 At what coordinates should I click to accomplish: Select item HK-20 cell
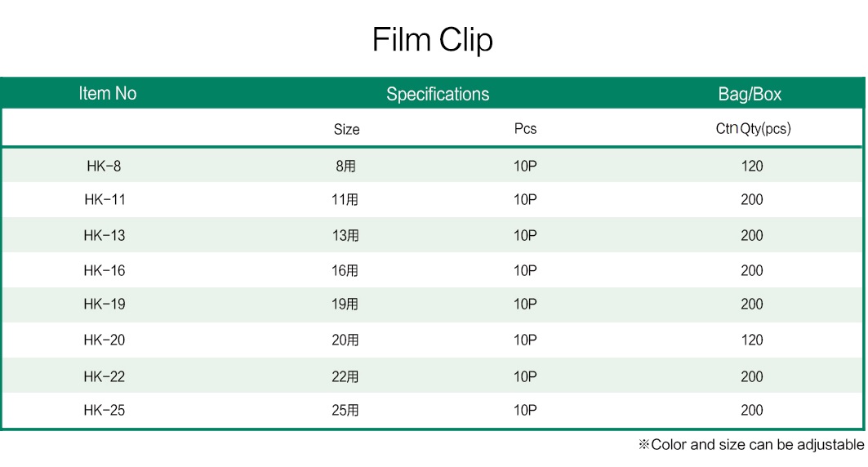coord(104,340)
